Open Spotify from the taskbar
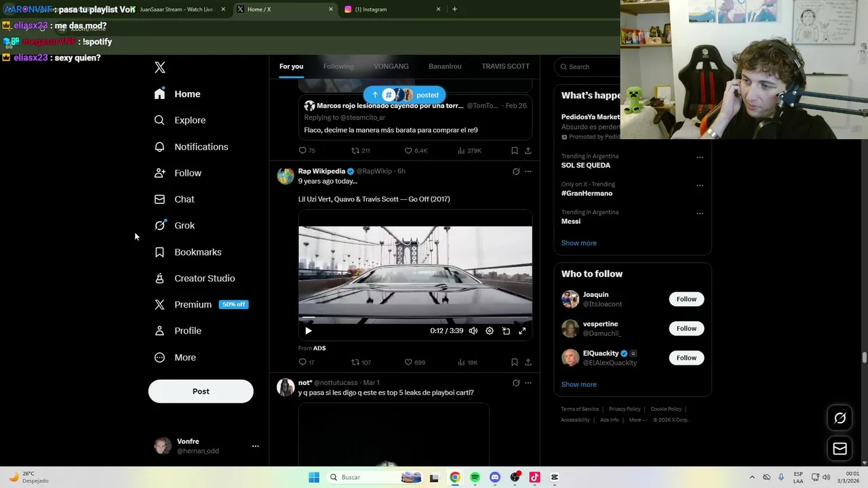This screenshot has height=488, width=868. (475, 477)
